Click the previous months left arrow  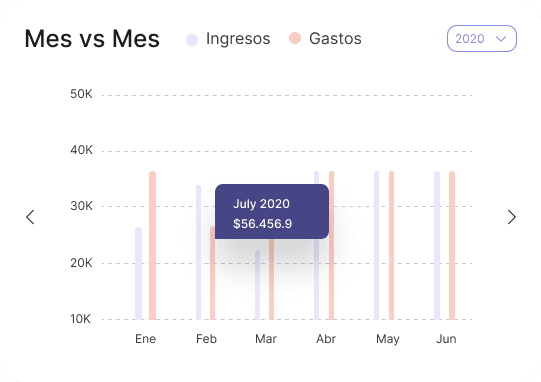30,217
